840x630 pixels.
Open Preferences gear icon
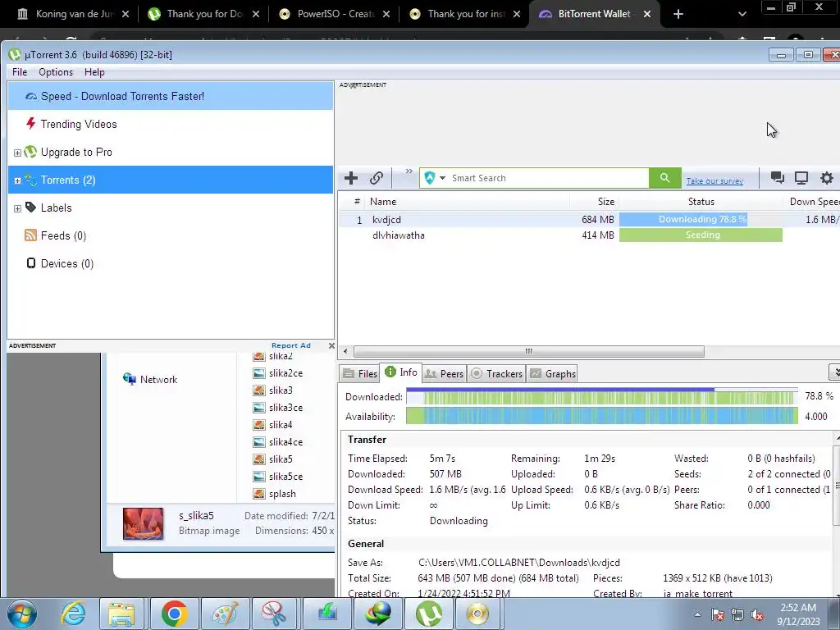point(827,178)
